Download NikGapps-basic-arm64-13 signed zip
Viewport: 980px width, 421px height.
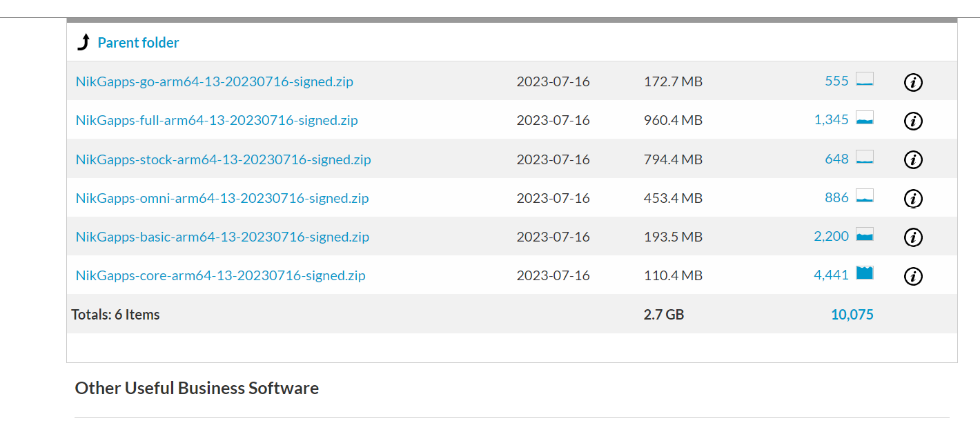(x=222, y=237)
